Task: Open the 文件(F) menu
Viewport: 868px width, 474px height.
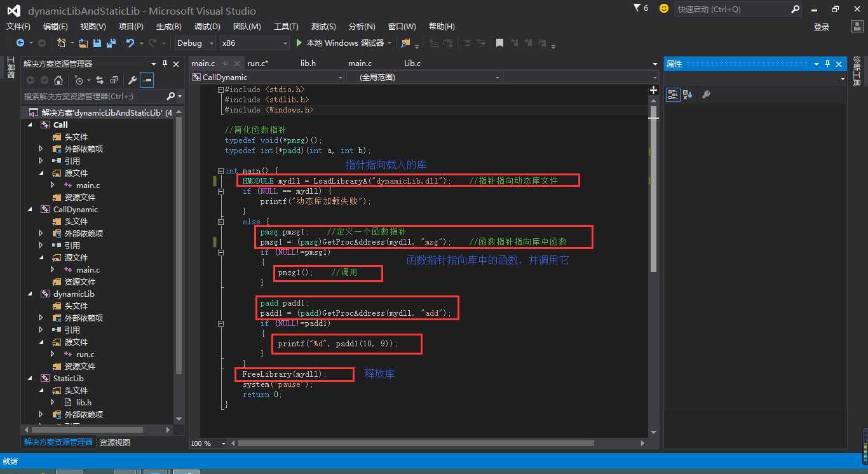Action: tap(18, 27)
